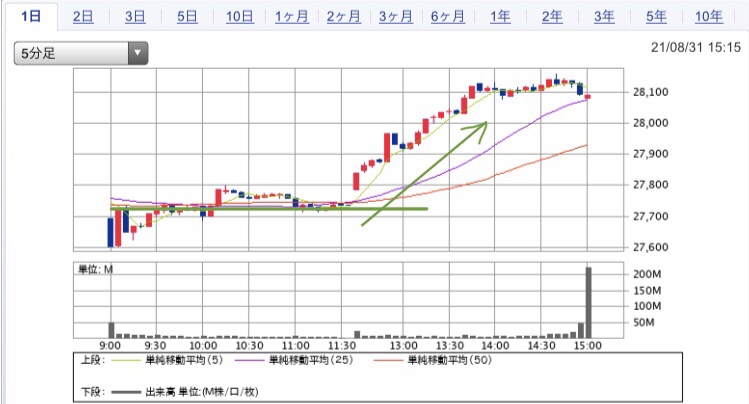The height and width of the screenshot is (404, 749).
Task: Click the 11:00 time axis label
Action: coord(296,346)
